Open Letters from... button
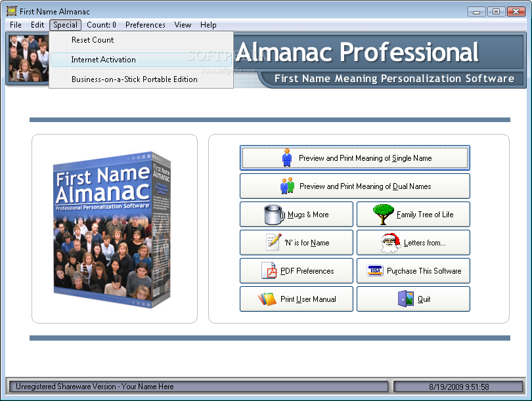This screenshot has width=532, height=401. click(x=413, y=242)
